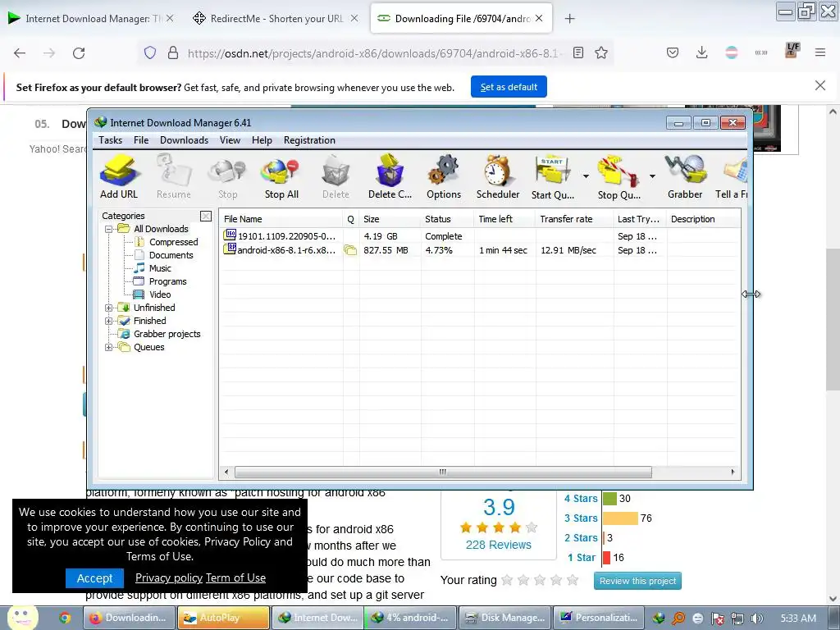This screenshot has width=840, height=630.
Task: Open the Help menu in IDM
Action: point(262,140)
